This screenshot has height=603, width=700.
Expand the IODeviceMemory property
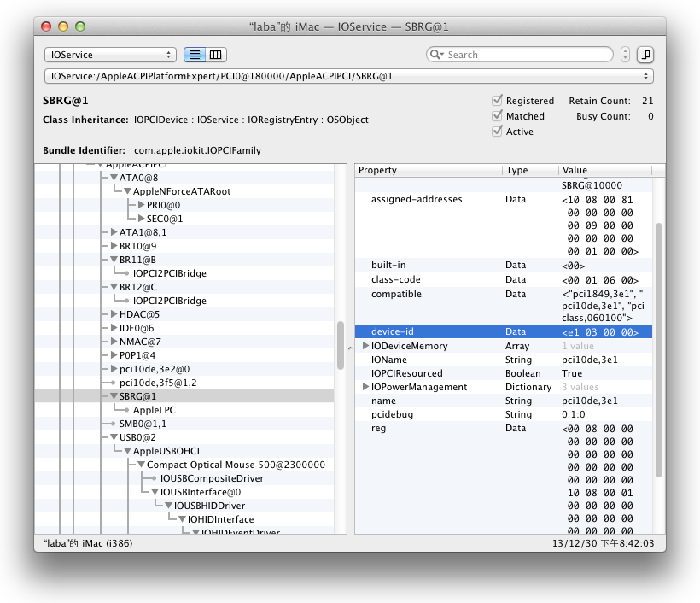(x=365, y=346)
